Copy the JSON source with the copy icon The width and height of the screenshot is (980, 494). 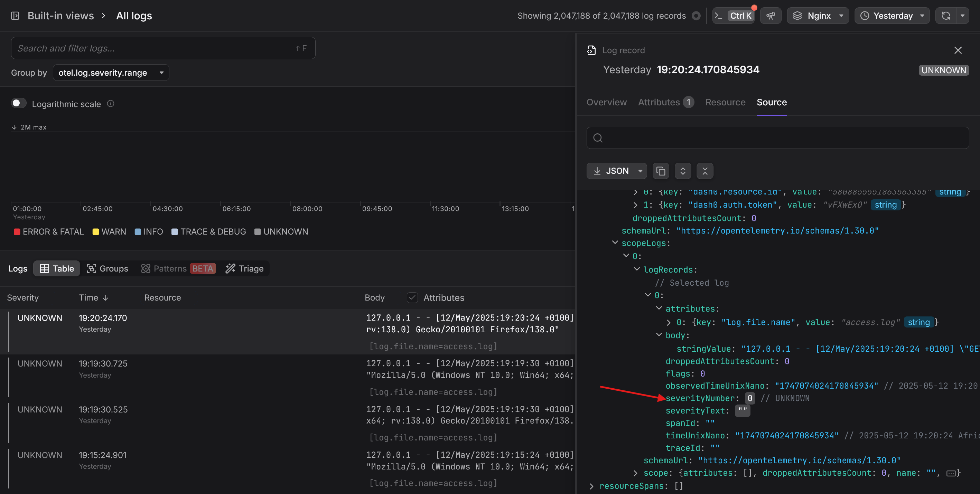[661, 171]
